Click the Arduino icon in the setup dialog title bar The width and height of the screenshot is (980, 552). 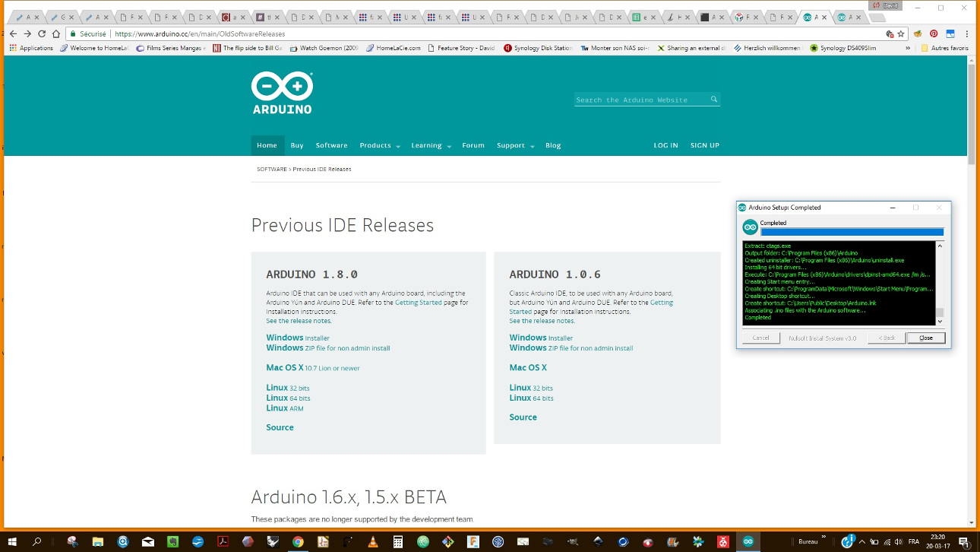(742, 207)
